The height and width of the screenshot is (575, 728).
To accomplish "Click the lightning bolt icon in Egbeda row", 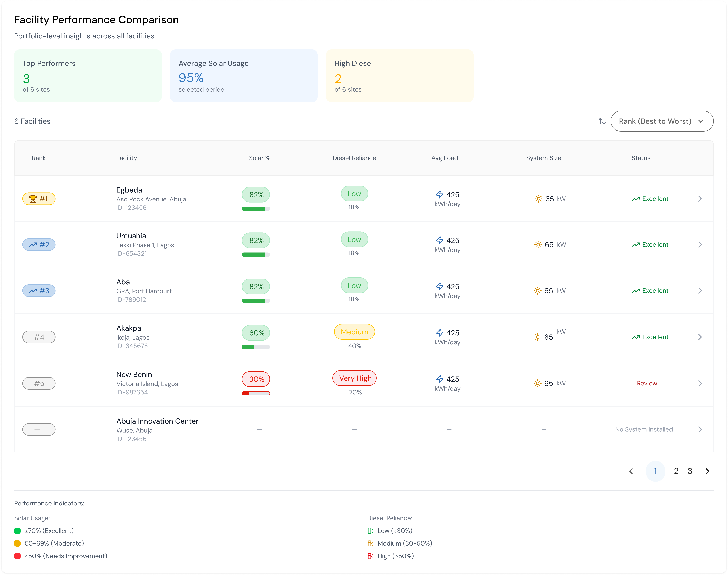I will 440,195.
